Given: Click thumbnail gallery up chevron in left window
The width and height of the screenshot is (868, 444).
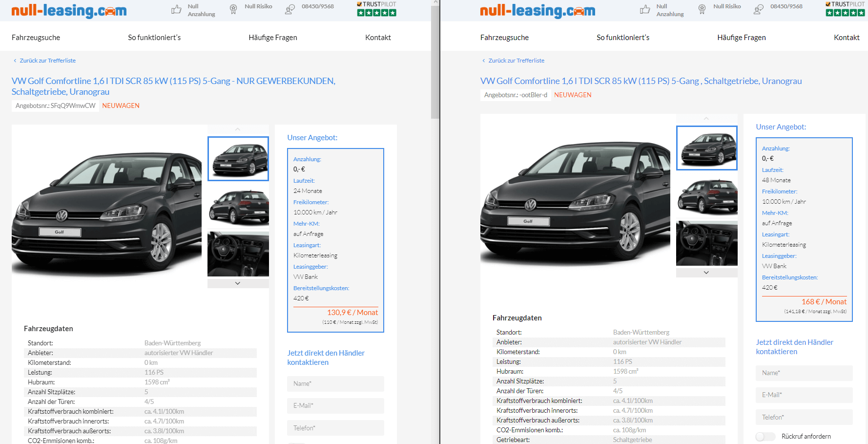Looking at the screenshot, I should (238, 129).
